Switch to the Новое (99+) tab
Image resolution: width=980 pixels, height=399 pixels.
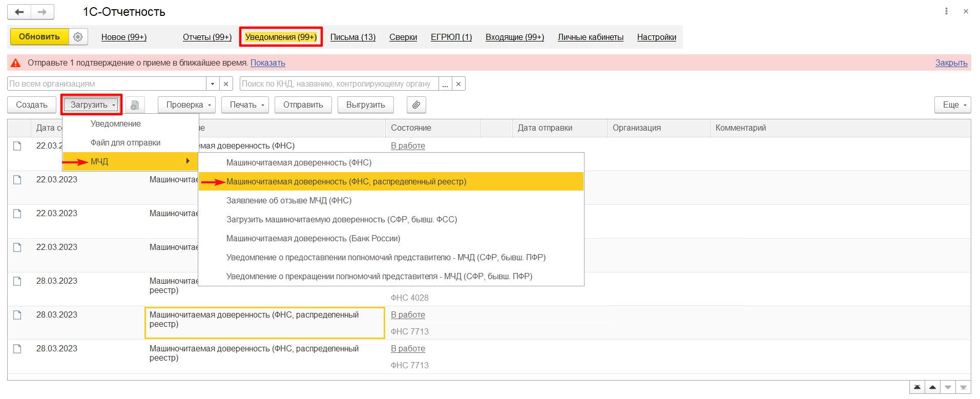(124, 37)
